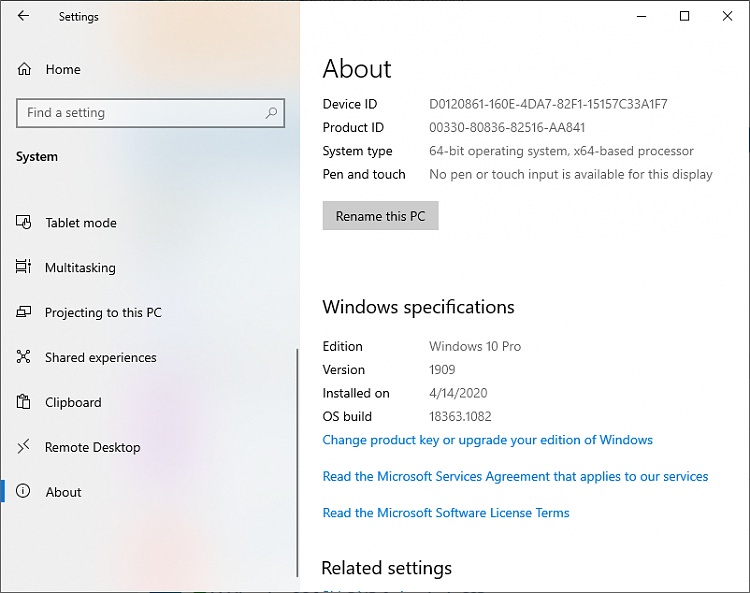Image resolution: width=750 pixels, height=593 pixels.
Task: Click the Multitasking icon
Action: tap(23, 267)
